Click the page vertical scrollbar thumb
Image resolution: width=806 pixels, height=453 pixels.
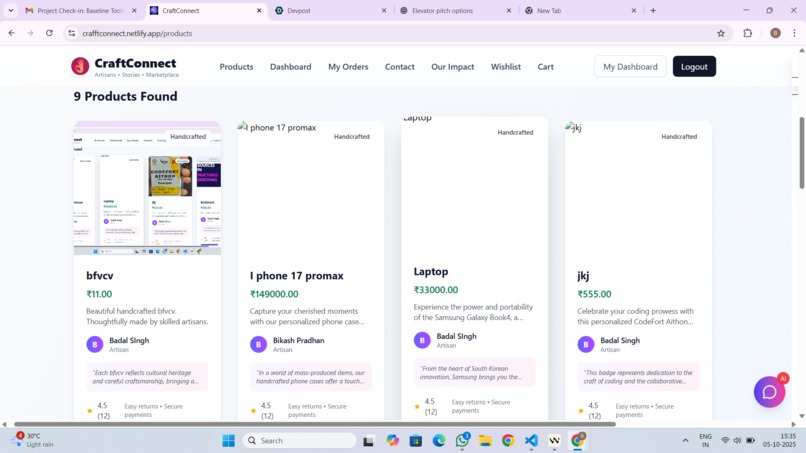(x=801, y=152)
